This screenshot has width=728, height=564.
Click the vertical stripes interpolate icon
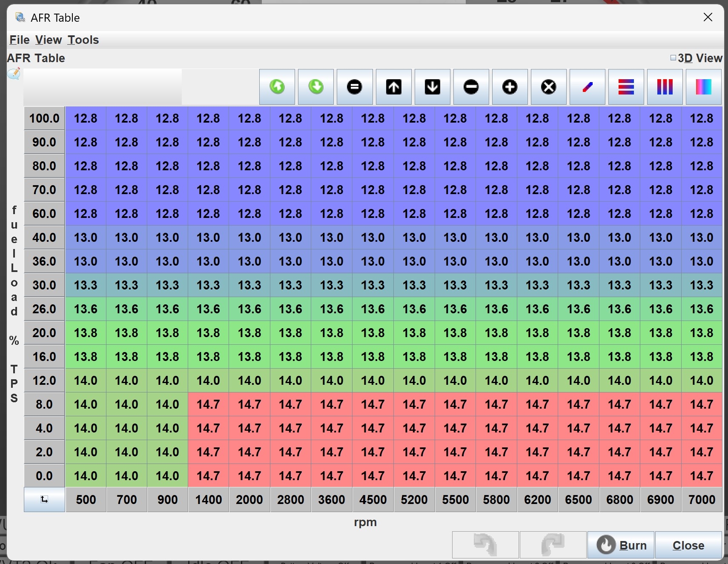(665, 87)
